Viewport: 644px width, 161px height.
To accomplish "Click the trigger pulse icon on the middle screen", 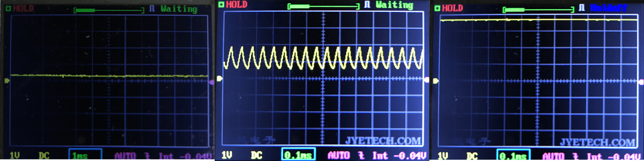I will tap(367, 5).
